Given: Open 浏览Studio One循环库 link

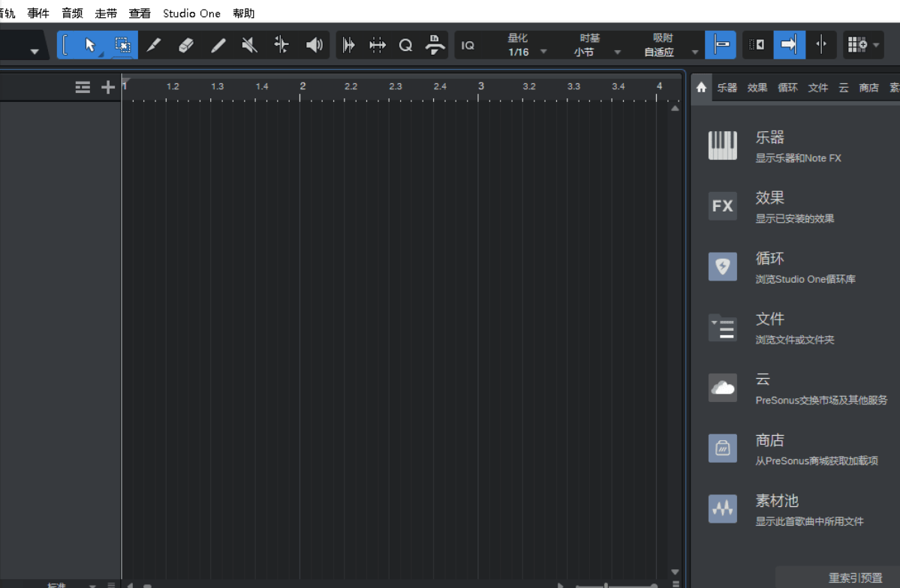Looking at the screenshot, I should [805, 279].
